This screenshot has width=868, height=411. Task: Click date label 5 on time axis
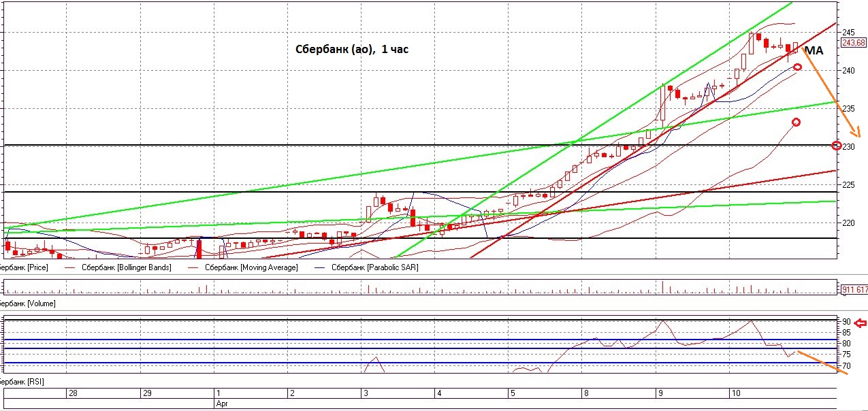pyautogui.click(x=512, y=393)
